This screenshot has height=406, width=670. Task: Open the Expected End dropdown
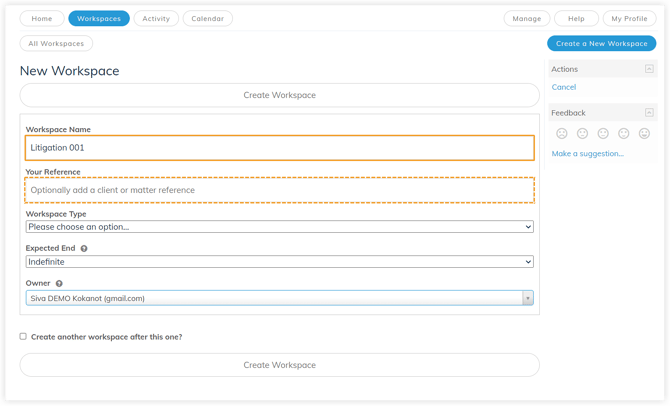click(279, 262)
